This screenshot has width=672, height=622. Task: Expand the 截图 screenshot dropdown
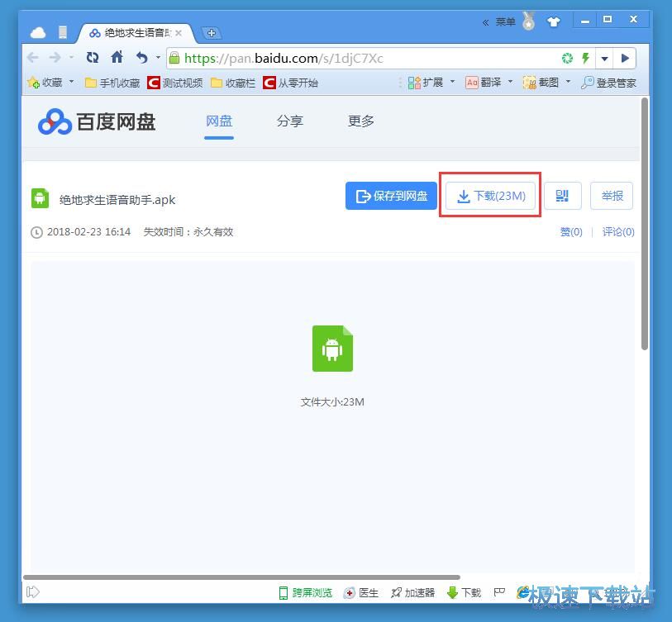point(568,83)
